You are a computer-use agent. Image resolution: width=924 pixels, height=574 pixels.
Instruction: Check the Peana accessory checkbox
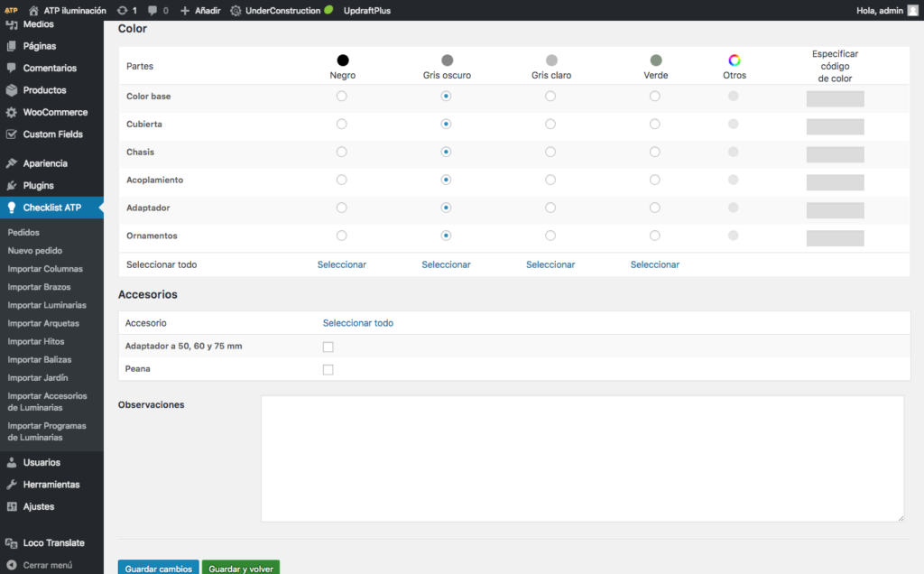(x=328, y=369)
